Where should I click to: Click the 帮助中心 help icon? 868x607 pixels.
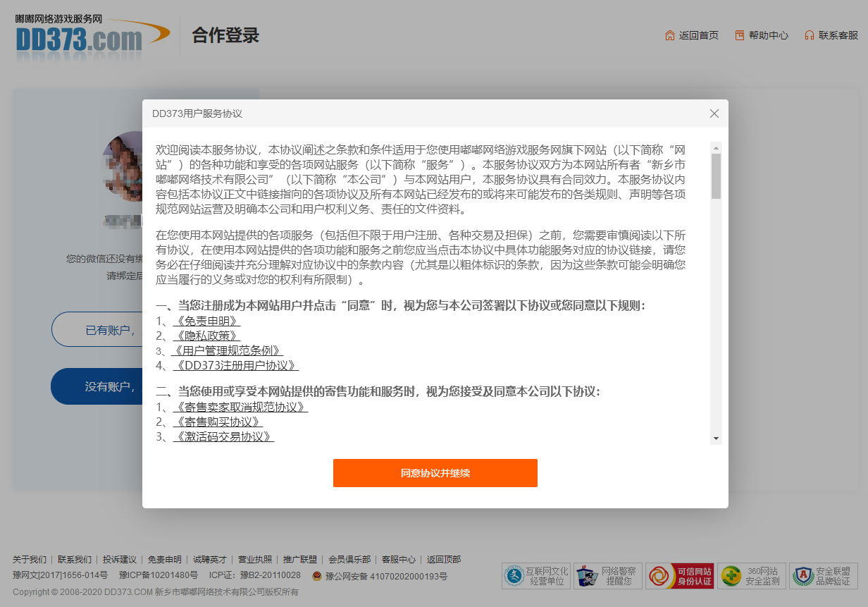739,35
